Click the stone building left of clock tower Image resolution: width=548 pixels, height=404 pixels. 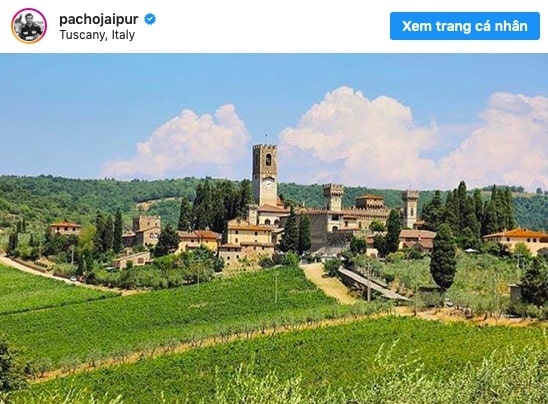click(x=146, y=230)
